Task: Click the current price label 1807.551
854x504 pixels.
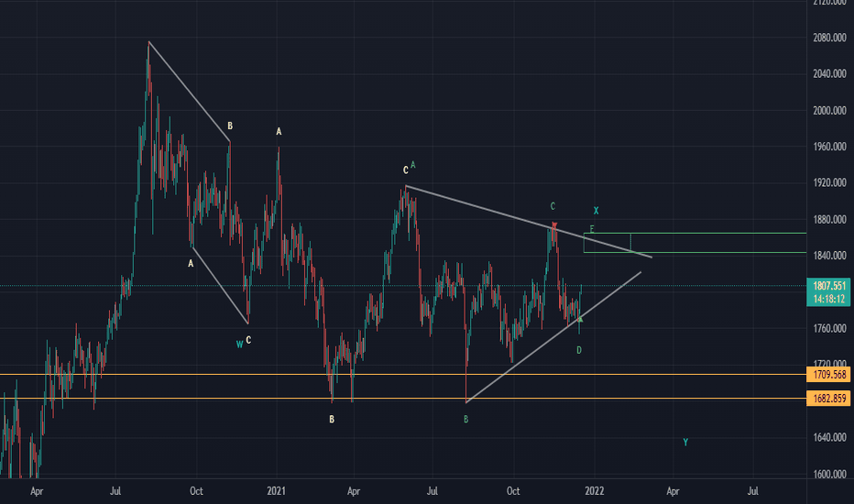Action: click(x=829, y=286)
